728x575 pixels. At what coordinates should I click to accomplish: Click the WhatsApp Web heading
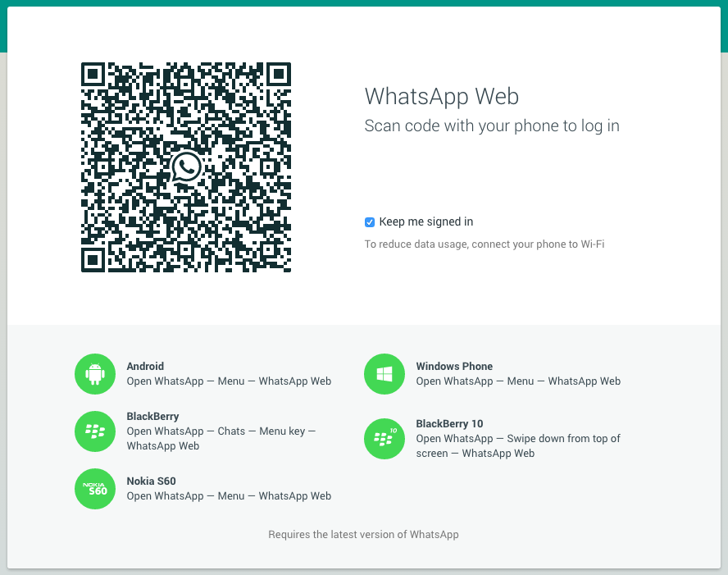tap(442, 97)
